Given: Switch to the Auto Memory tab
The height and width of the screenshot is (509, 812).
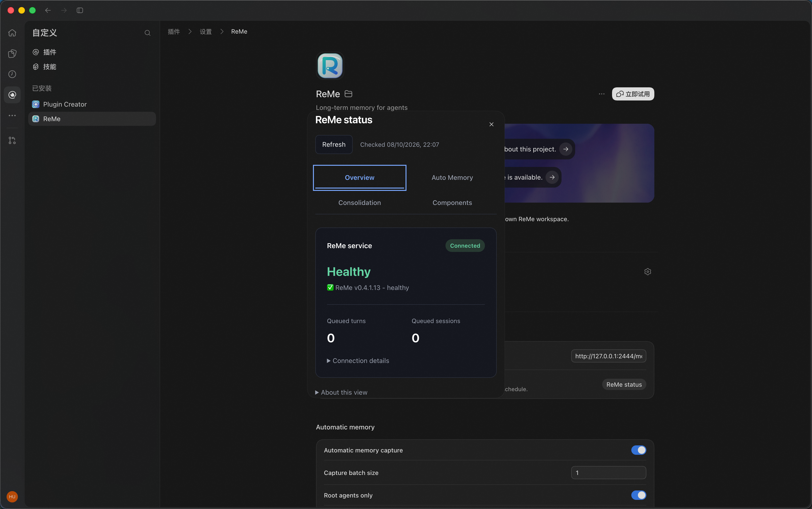Looking at the screenshot, I should (452, 177).
